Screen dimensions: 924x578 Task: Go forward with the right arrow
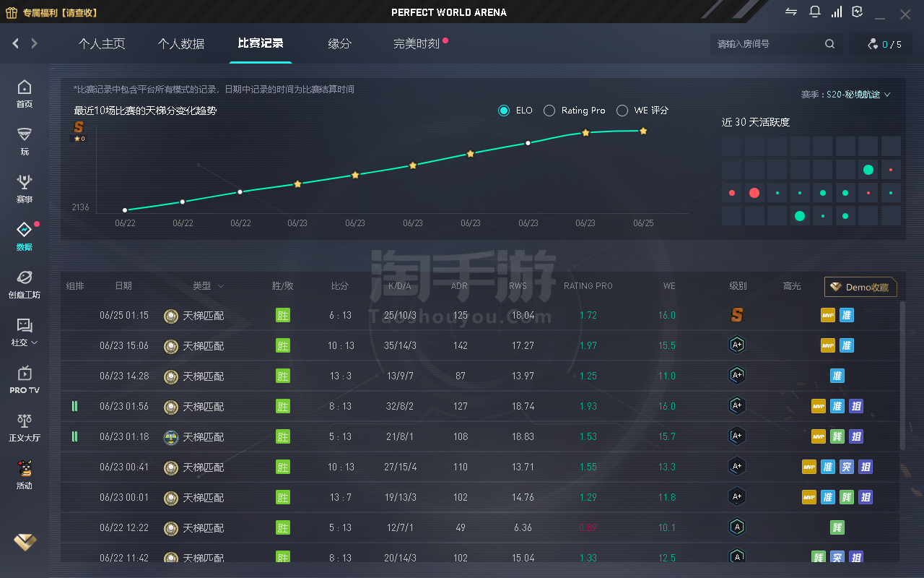pyautogui.click(x=34, y=44)
